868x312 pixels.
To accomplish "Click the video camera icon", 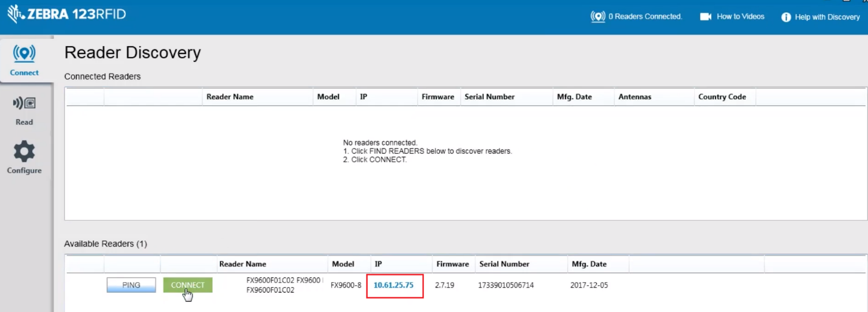I will pyautogui.click(x=706, y=16).
